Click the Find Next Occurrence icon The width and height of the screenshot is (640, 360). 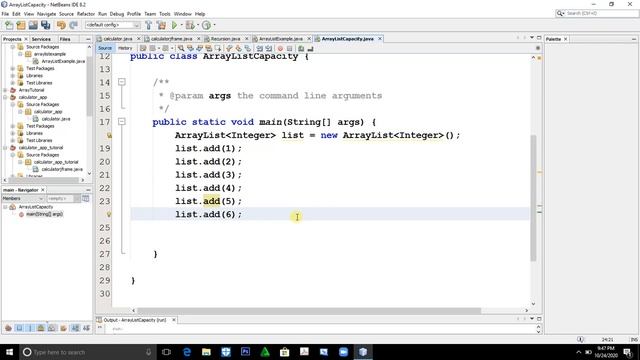point(199,48)
